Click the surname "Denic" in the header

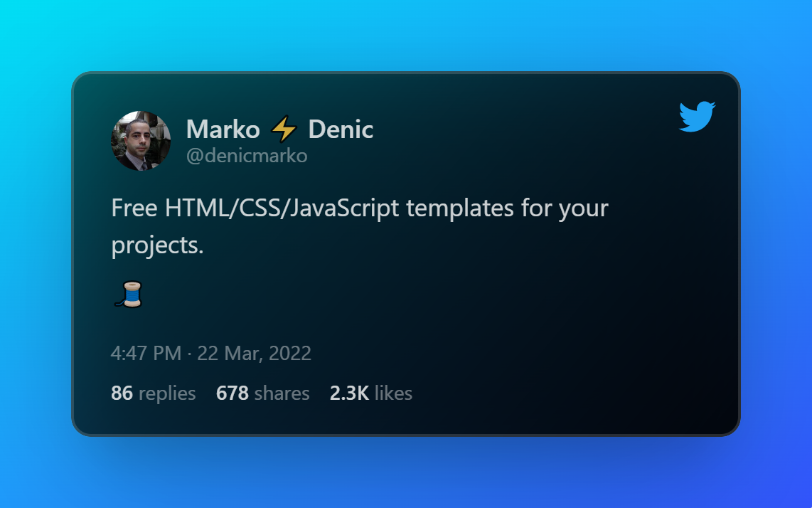[341, 129]
